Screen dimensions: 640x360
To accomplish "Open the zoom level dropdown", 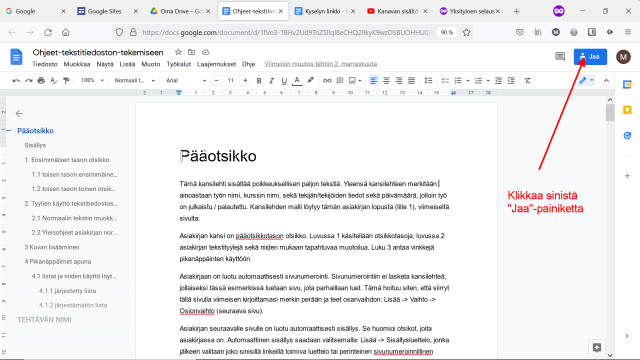I will point(92,80).
